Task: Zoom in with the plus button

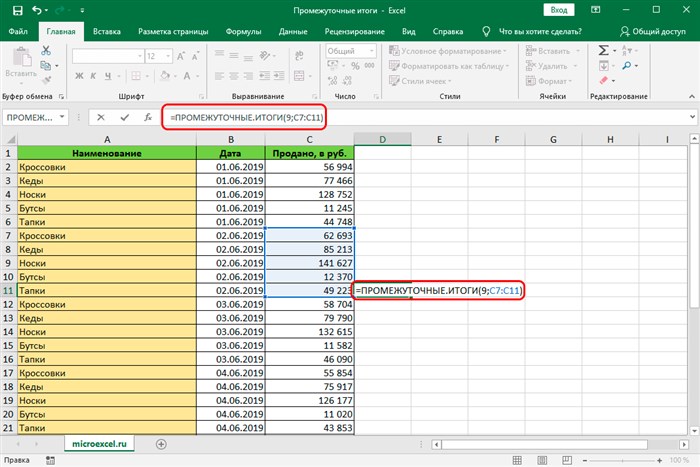Action: [659, 460]
